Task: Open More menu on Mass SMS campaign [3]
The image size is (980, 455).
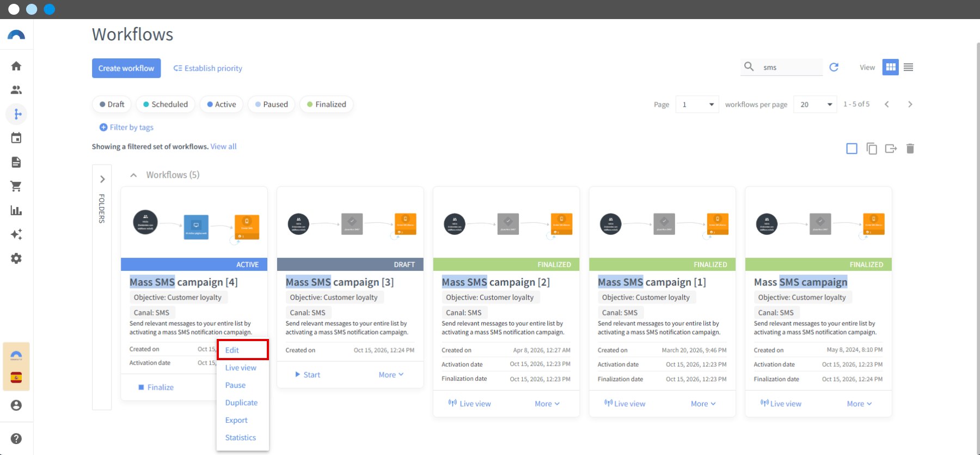Action: click(391, 374)
